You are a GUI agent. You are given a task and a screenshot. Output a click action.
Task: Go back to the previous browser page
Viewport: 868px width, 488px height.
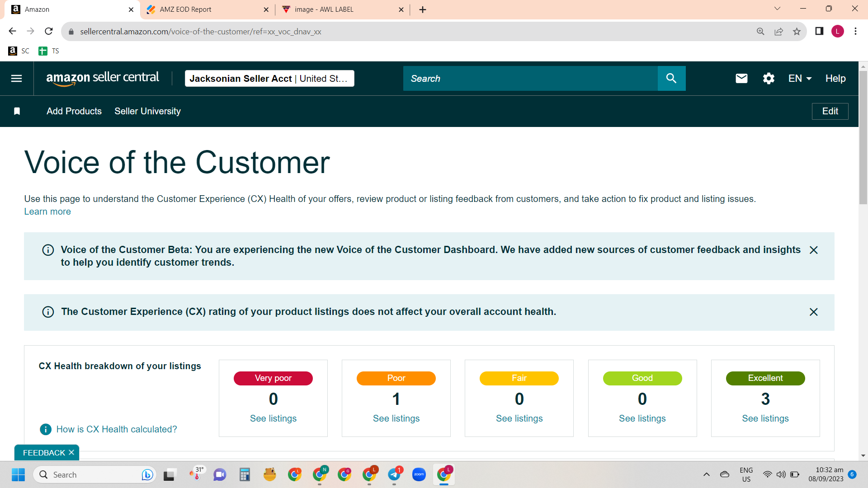pos(13,31)
